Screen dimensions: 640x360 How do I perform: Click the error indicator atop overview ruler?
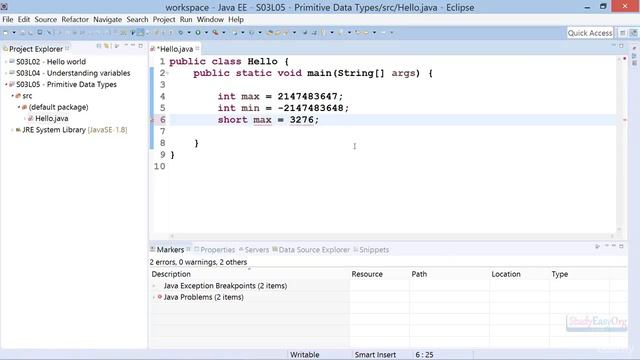624,59
